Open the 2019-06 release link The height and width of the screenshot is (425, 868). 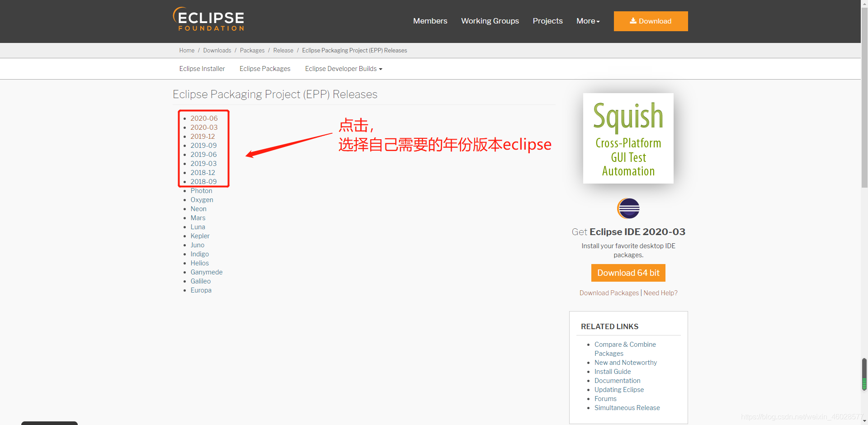pyautogui.click(x=203, y=155)
